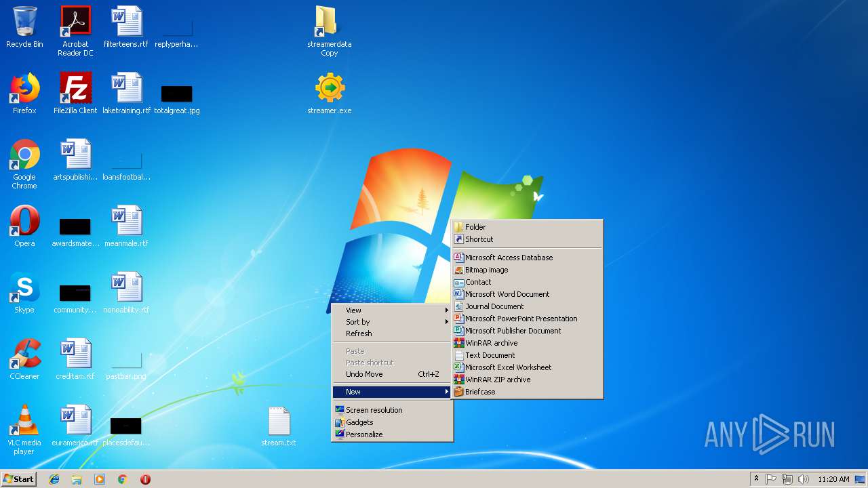Create a new WinRAR ZIP archive
The width and height of the screenshot is (868, 488).
(x=527, y=380)
